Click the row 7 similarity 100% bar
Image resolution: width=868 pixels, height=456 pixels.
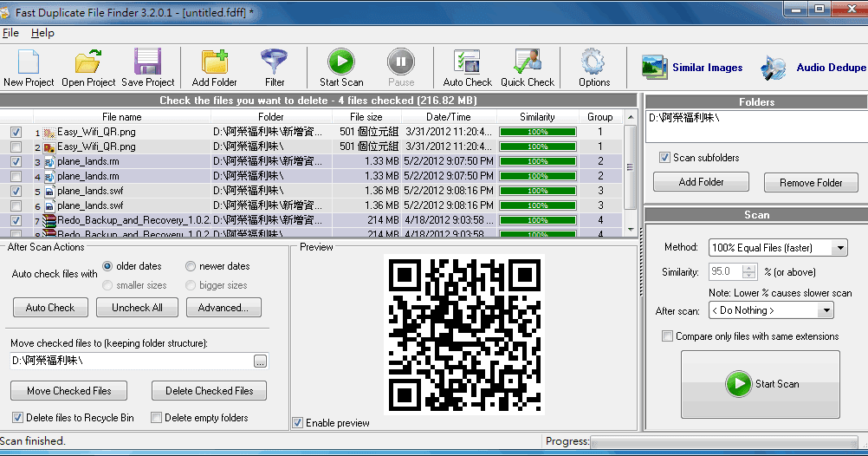(x=537, y=220)
